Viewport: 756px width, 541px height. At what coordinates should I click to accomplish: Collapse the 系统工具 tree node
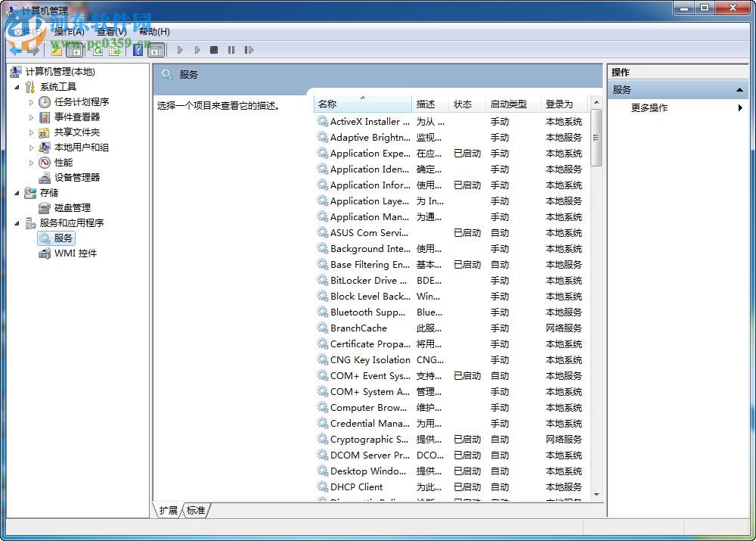17,86
